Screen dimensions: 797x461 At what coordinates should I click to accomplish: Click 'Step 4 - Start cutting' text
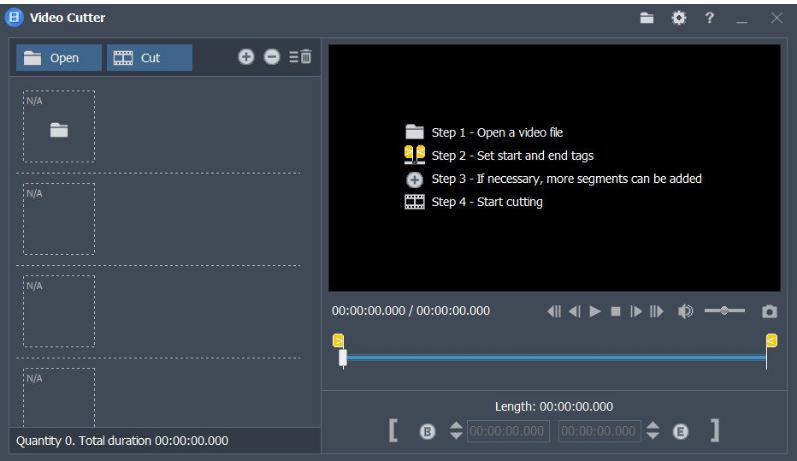click(x=487, y=202)
